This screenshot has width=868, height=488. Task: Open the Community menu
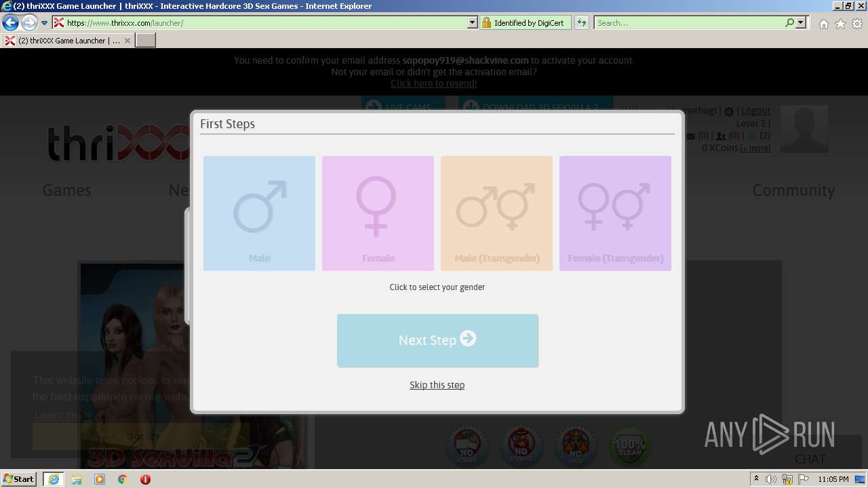pos(793,190)
